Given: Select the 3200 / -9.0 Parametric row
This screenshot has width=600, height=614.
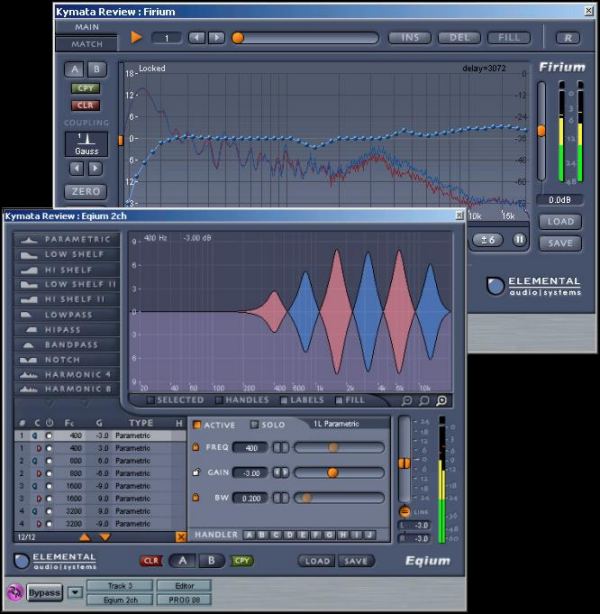Looking at the screenshot, I should (100, 524).
